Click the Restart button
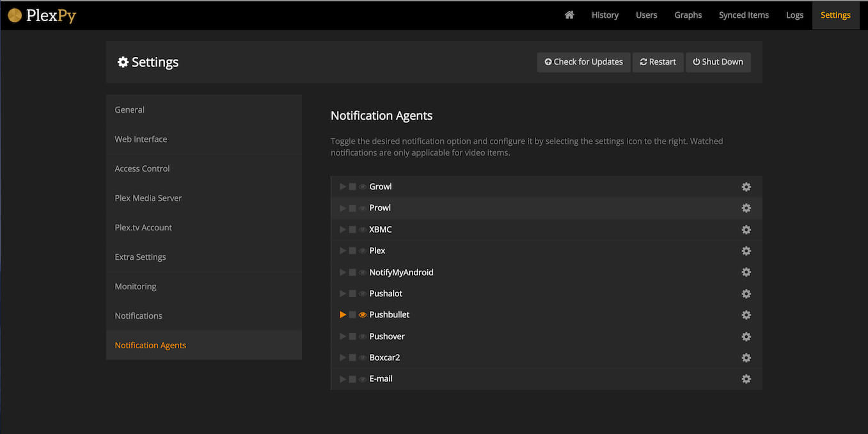Screen dimensions: 868x434 point(658,62)
